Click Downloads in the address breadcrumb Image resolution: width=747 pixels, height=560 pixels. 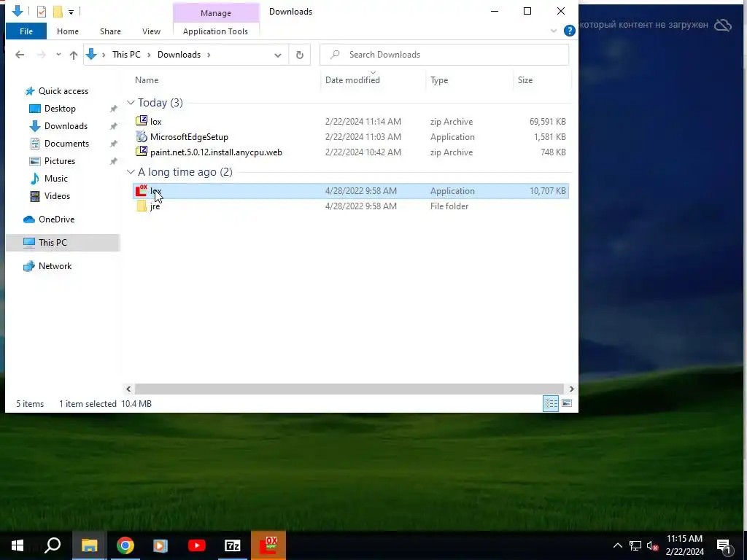(x=179, y=55)
